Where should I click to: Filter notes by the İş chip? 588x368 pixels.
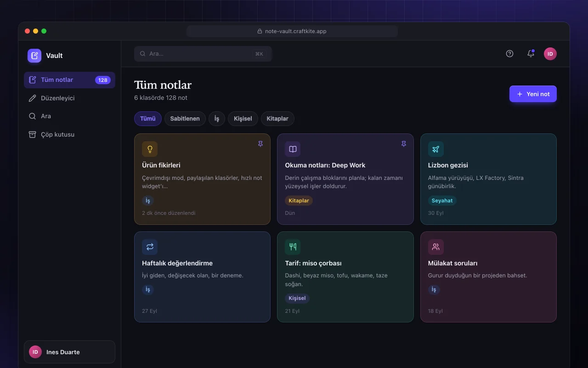217,119
